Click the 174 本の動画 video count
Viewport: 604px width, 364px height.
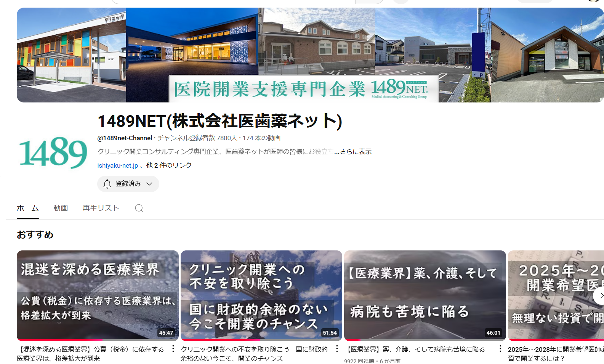pyautogui.click(x=261, y=138)
